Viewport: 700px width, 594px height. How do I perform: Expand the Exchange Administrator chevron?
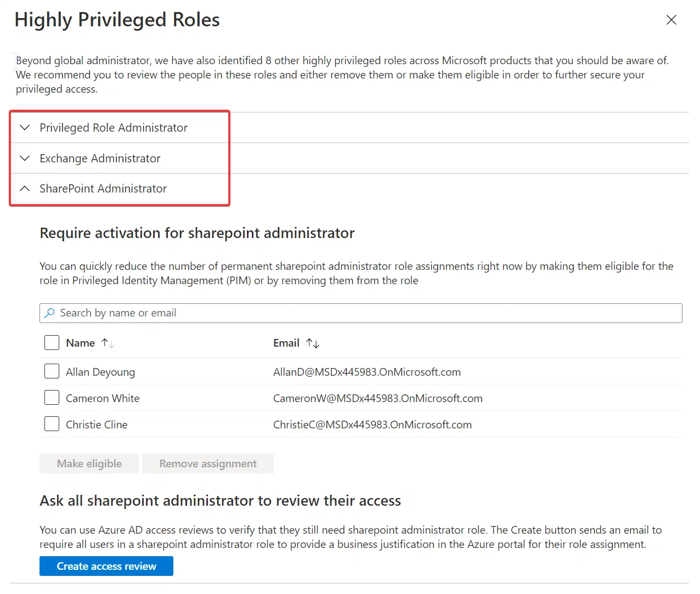click(25, 159)
